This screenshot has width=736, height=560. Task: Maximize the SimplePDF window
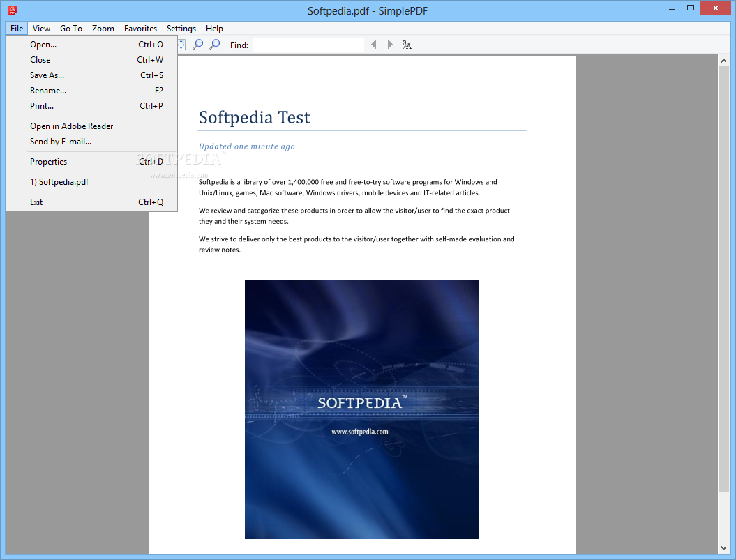[691, 8]
